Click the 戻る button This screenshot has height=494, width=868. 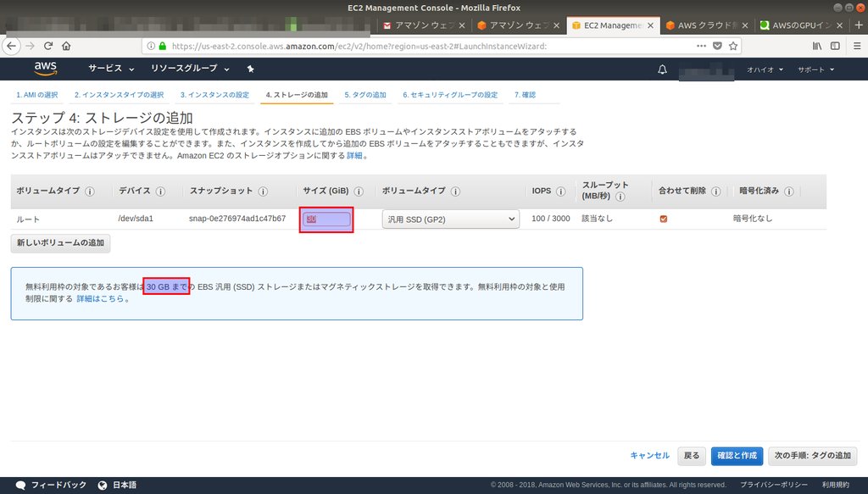click(692, 456)
